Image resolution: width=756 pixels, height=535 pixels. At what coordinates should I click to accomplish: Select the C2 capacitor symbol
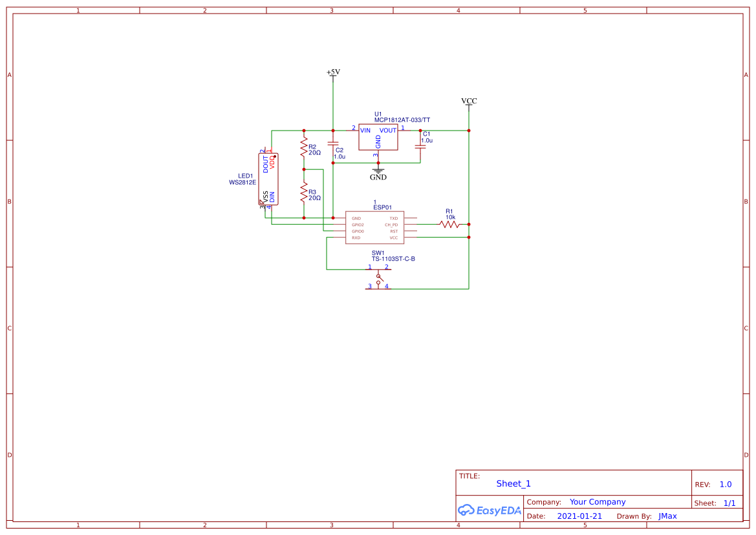point(332,143)
